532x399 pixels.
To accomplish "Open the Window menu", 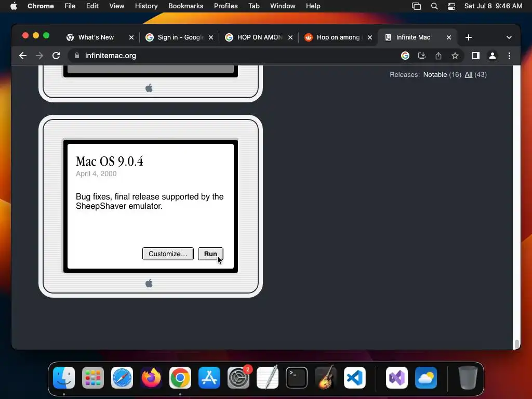I will tap(283, 6).
